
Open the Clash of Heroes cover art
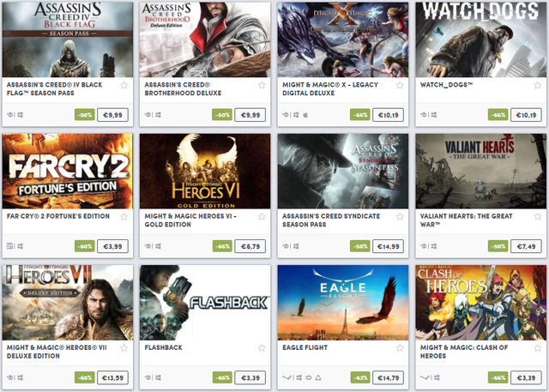pos(481,303)
